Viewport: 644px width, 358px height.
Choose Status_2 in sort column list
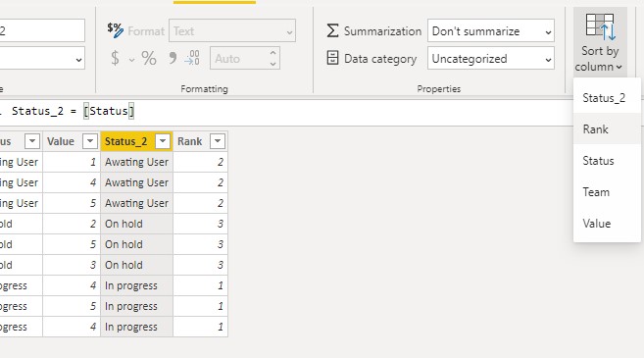[607, 98]
